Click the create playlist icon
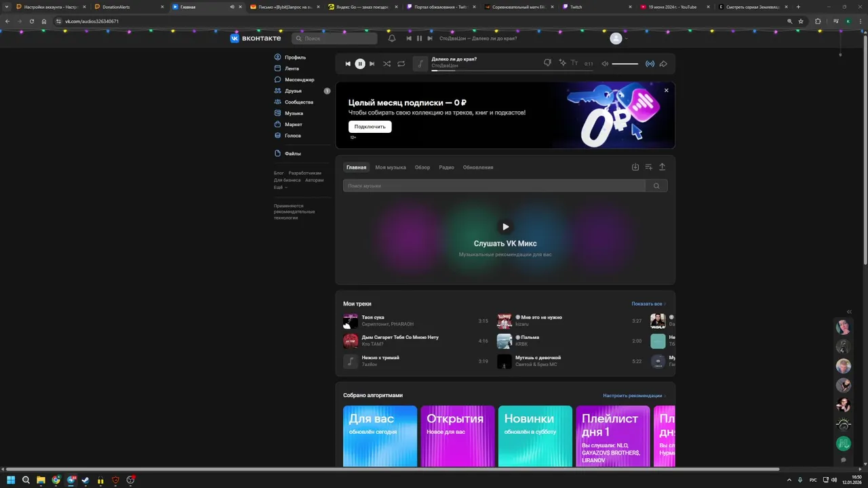The image size is (868, 488). click(649, 167)
